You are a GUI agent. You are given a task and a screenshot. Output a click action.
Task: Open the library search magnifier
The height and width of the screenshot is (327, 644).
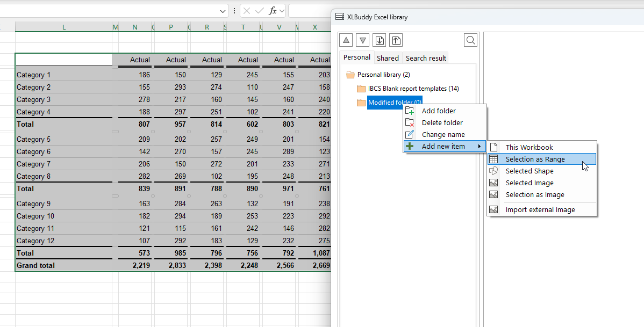tap(470, 40)
